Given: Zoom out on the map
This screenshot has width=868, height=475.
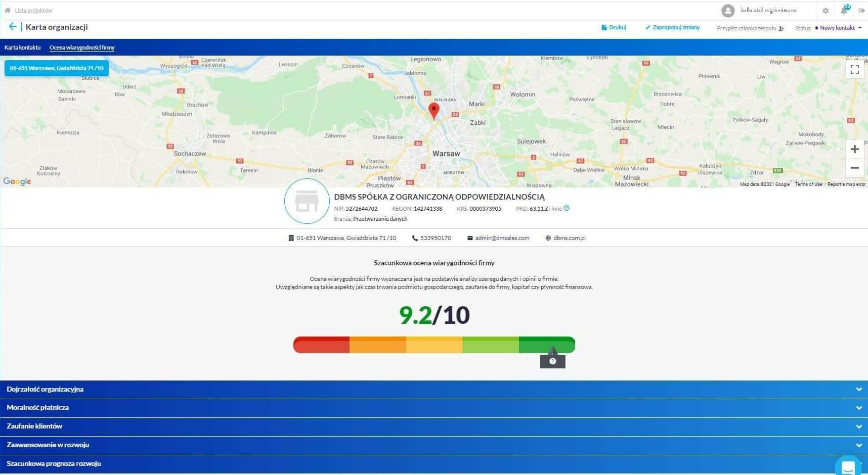Looking at the screenshot, I should (854, 168).
